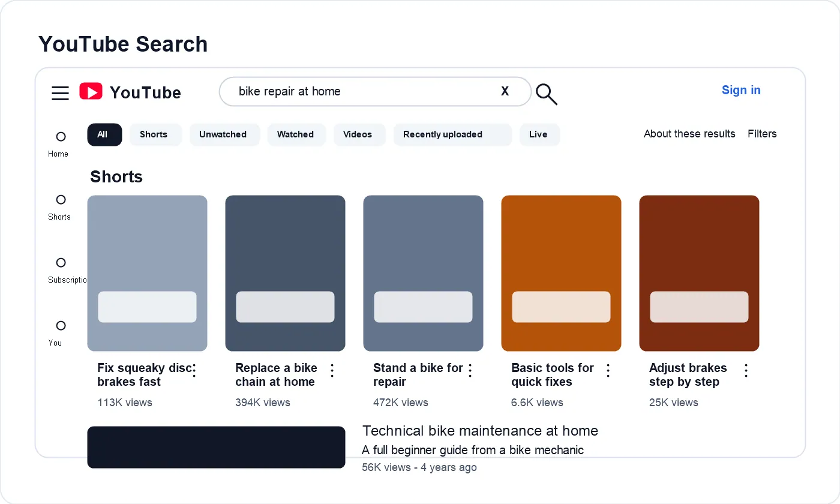Click A full beginner guide description
Screen dimensions: 840x504
(473, 450)
